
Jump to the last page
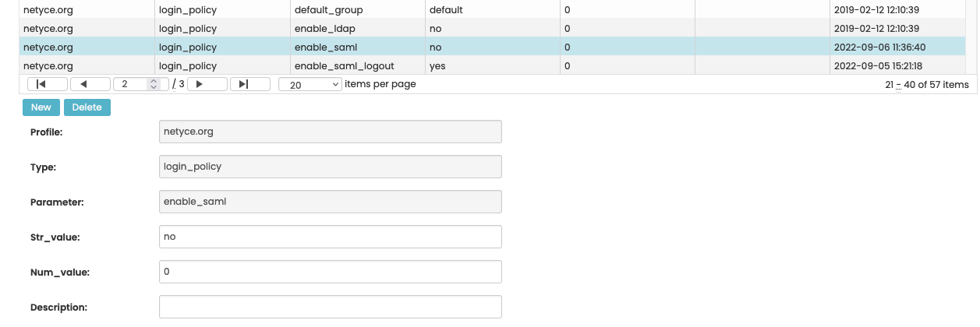pyautogui.click(x=250, y=84)
